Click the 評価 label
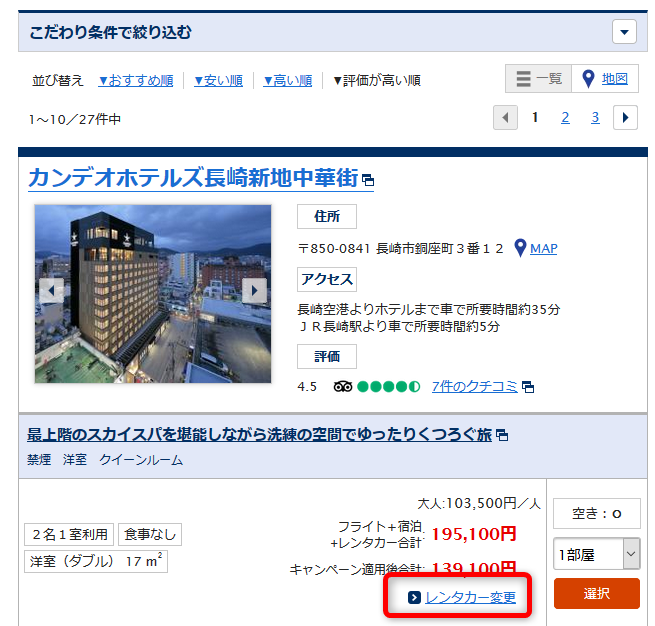The height and width of the screenshot is (626, 655). click(x=327, y=356)
